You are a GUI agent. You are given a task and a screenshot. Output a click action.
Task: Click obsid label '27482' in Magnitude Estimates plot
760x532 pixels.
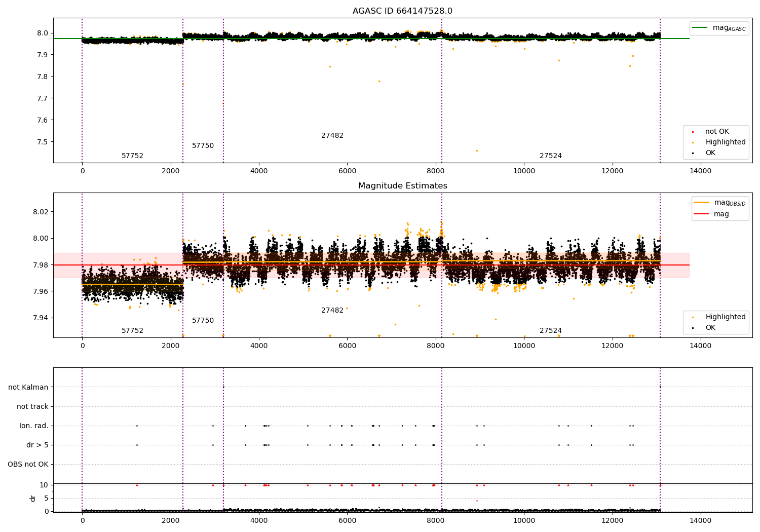point(332,311)
